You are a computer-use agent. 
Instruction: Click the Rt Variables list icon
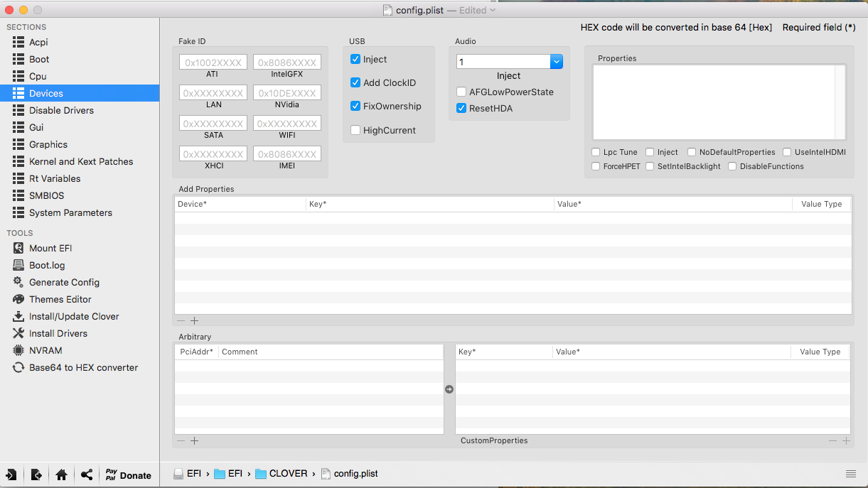tap(18, 178)
